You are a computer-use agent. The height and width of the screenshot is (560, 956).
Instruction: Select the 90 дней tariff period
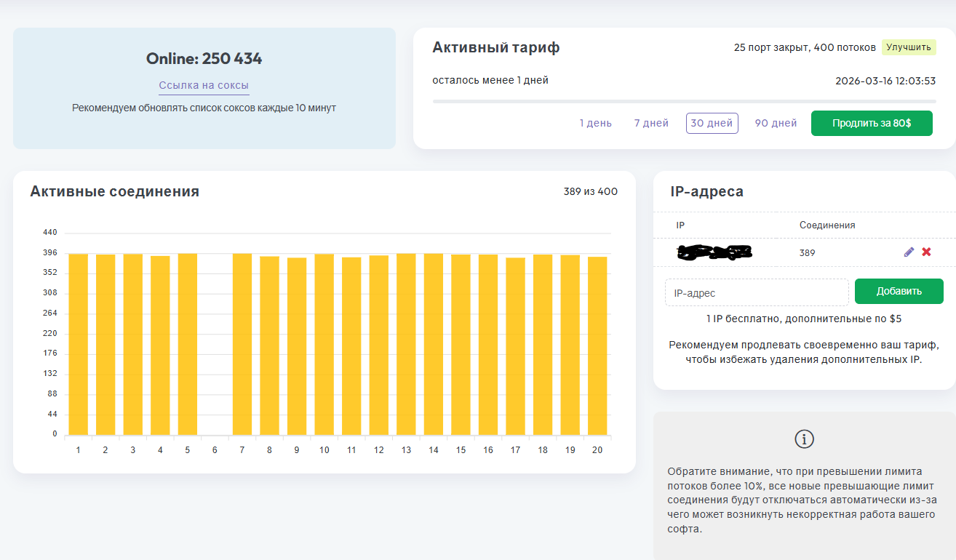point(776,124)
